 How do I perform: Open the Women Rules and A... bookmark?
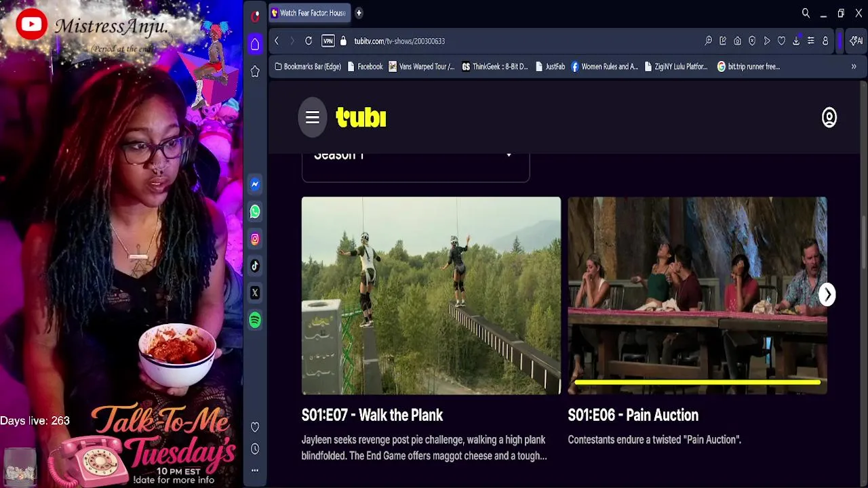604,66
